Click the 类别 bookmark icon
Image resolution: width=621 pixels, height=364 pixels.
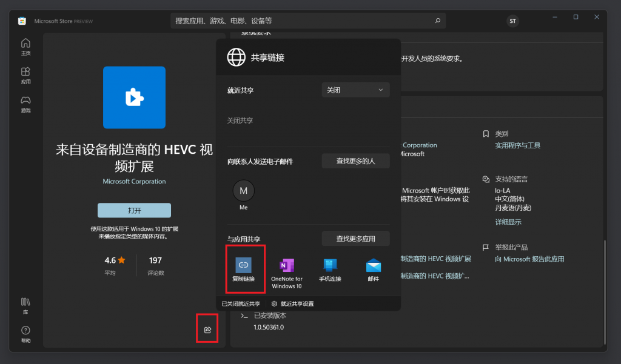(x=486, y=134)
